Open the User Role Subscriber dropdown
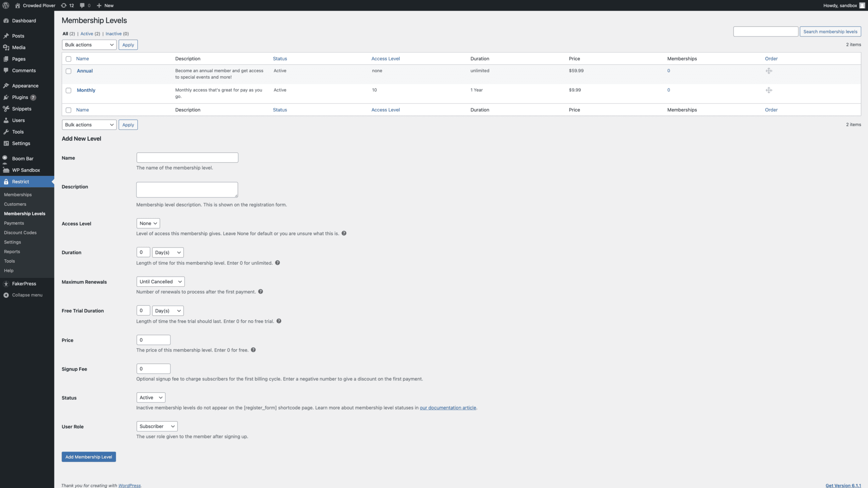868x488 pixels. tap(157, 427)
